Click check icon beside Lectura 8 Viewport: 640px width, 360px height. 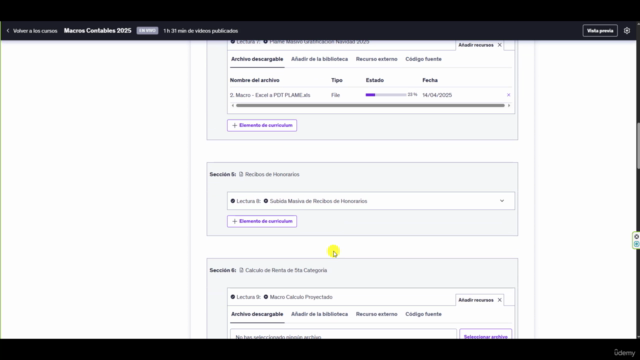click(x=233, y=201)
